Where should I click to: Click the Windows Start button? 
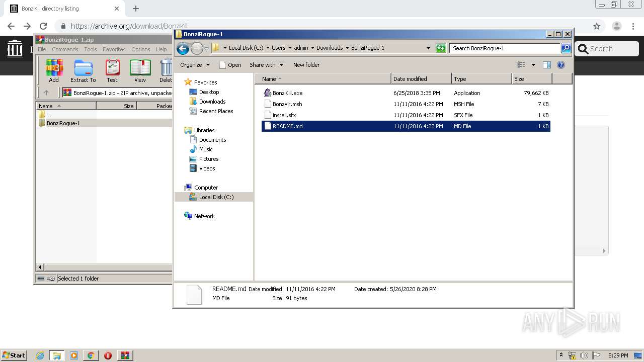(14, 355)
